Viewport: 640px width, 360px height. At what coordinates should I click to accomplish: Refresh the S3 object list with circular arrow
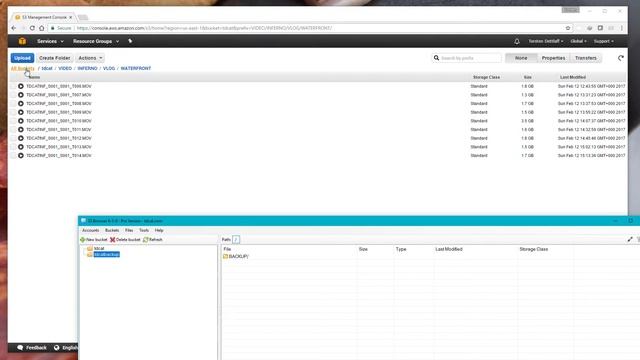tap(620, 58)
